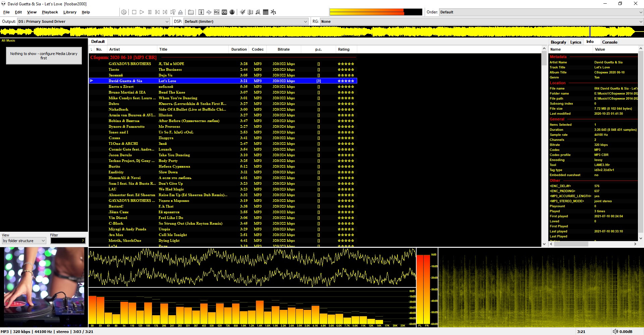Click the album art thumbnail of DJ turntable
The image size is (644, 335).
tap(44, 287)
